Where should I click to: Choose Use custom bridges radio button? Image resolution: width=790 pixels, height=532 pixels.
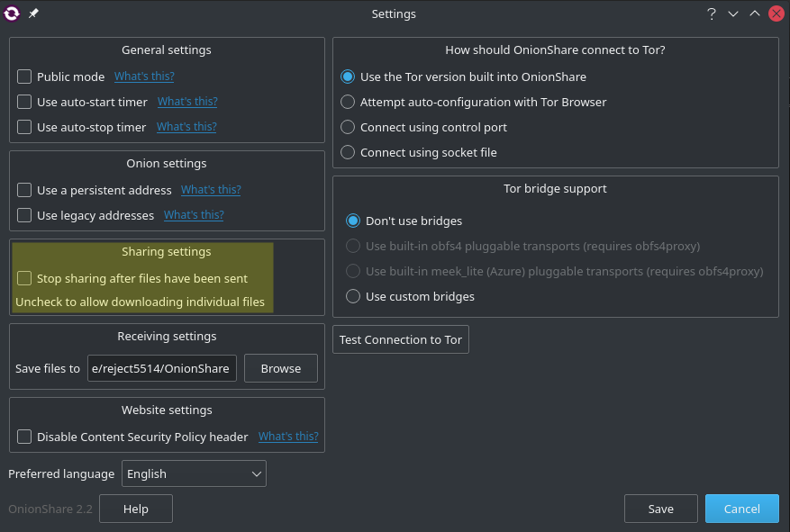pos(353,296)
